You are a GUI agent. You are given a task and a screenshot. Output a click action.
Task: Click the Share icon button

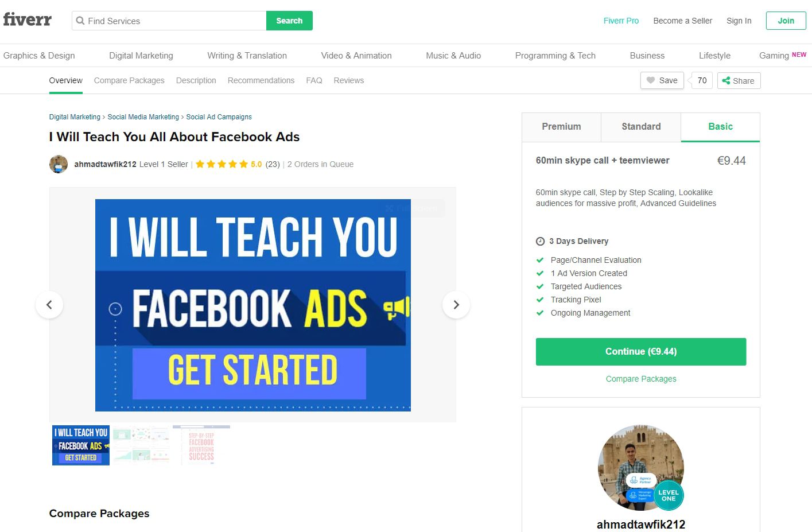click(739, 80)
